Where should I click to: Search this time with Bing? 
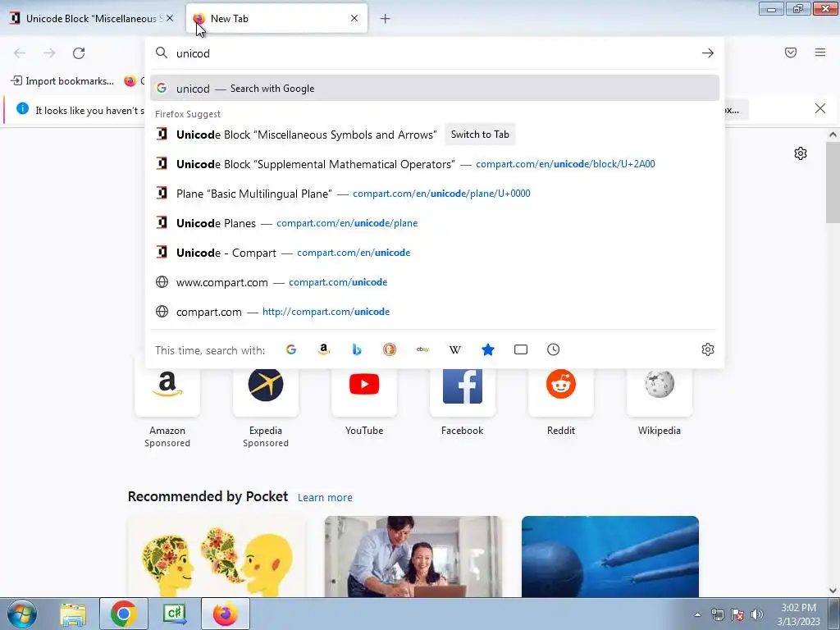357,349
